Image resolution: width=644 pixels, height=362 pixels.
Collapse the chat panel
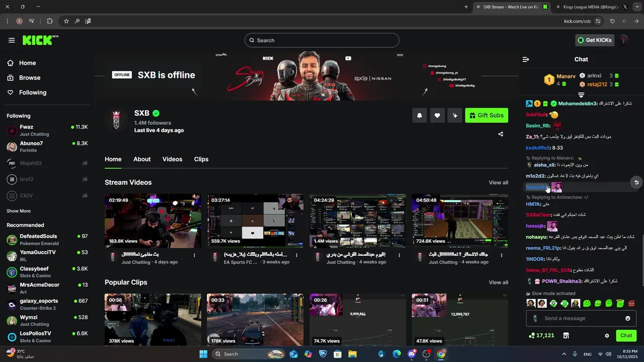pos(526,59)
